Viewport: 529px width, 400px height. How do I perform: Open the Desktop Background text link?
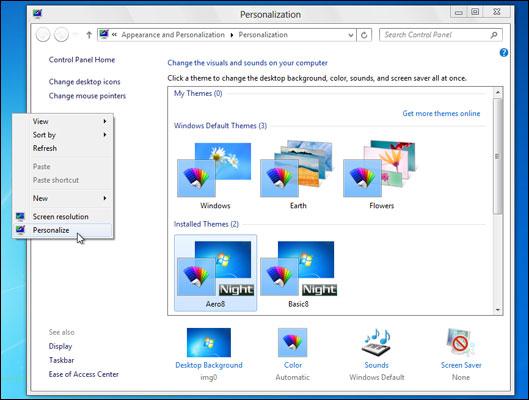pyautogui.click(x=209, y=365)
